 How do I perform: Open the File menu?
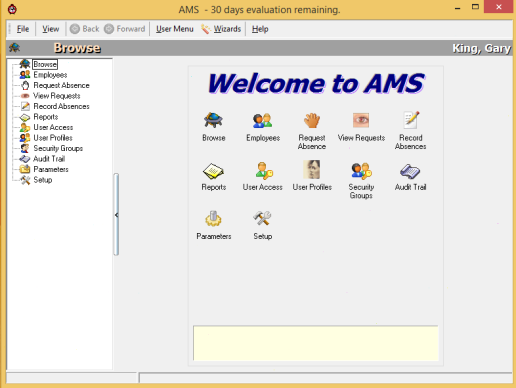click(x=23, y=29)
